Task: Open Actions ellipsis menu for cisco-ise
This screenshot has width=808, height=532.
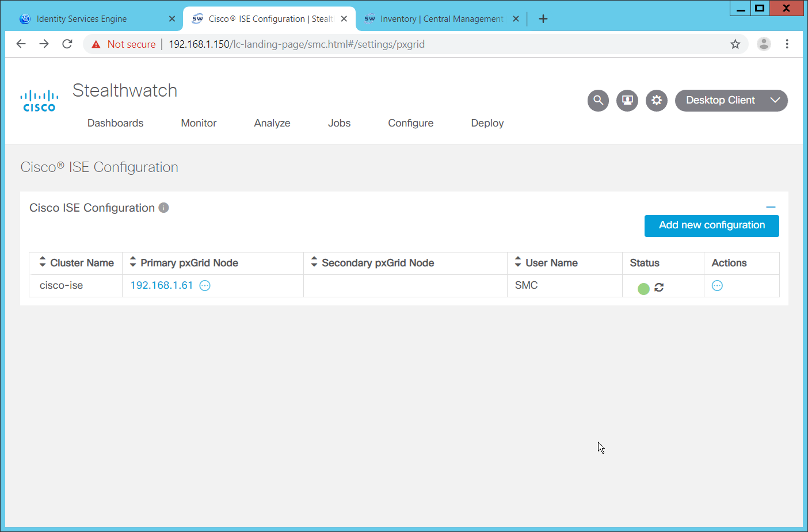Action: coord(717,286)
